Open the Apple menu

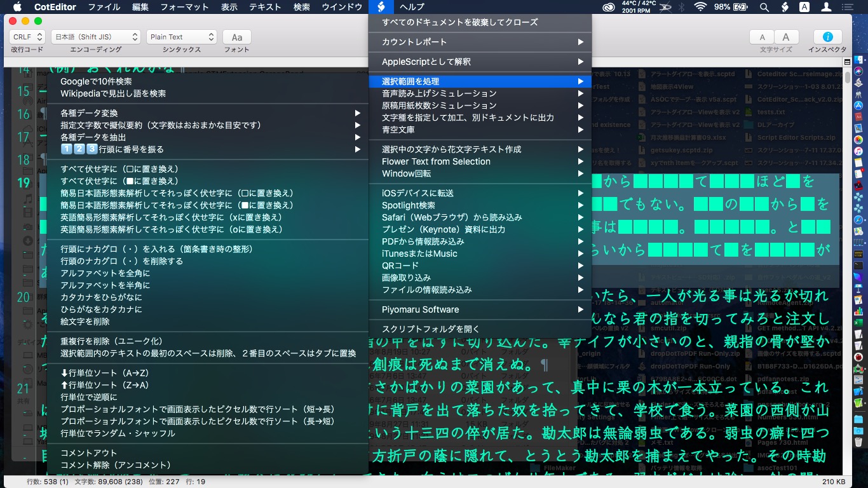[17, 7]
